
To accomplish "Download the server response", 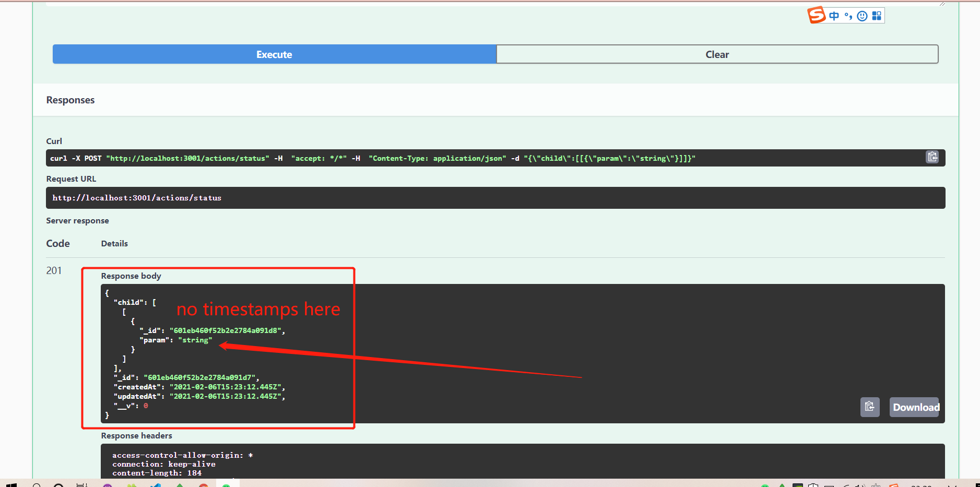I will pyautogui.click(x=914, y=407).
